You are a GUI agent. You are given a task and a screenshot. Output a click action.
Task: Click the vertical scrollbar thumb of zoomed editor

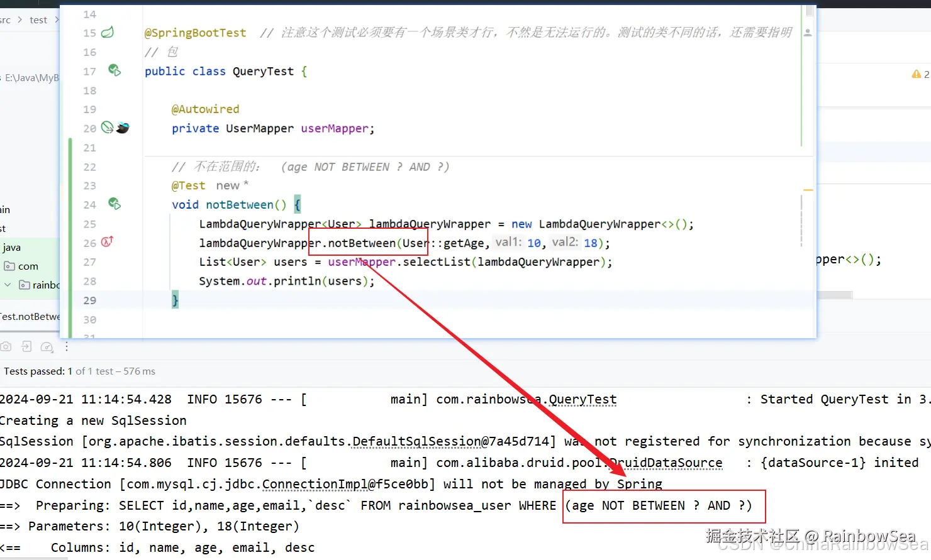[810, 11]
